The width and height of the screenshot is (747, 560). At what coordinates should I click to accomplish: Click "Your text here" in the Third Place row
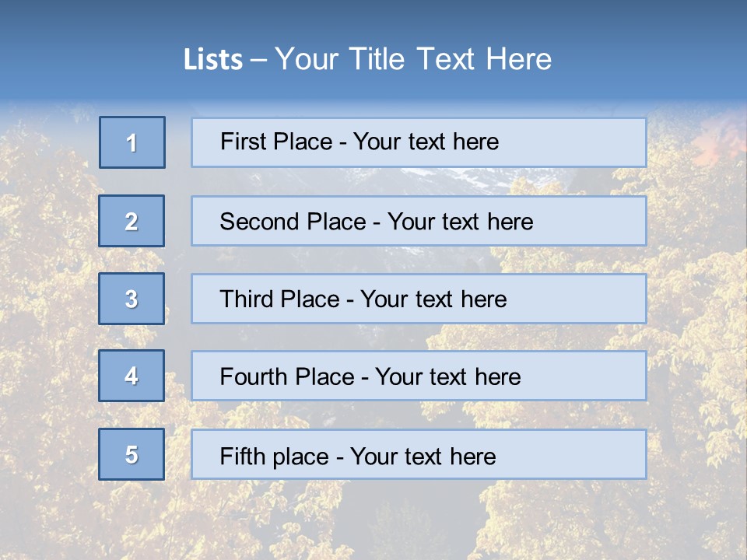pos(433,299)
